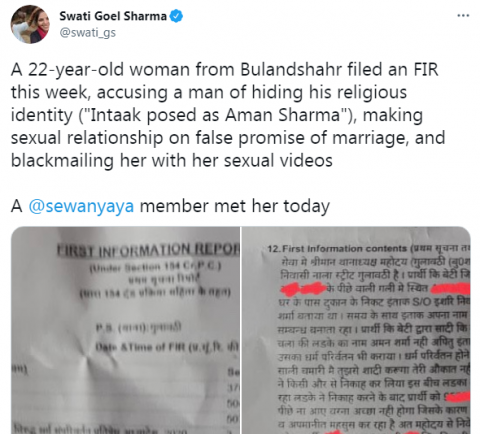Image resolution: width=480 pixels, height=434 pixels.
Task: Click the "blackmailing her with her sexual videos" line
Action: (x=172, y=161)
